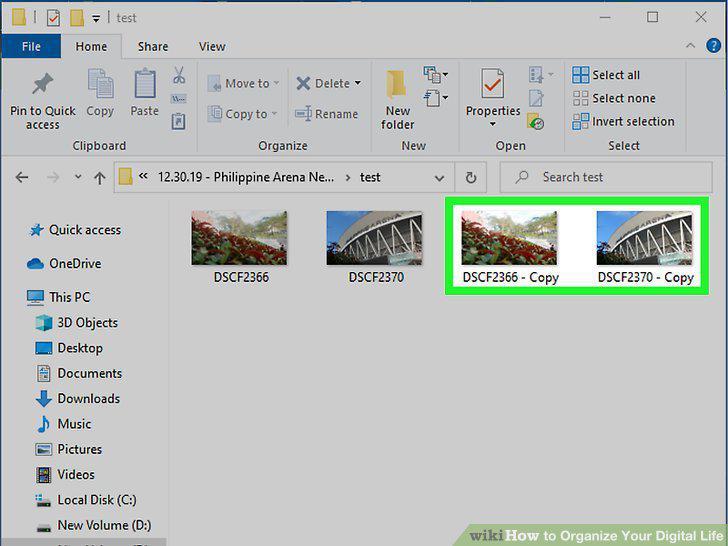Click the History icon in Open group
This screenshot has height=546, width=728.
(x=535, y=122)
